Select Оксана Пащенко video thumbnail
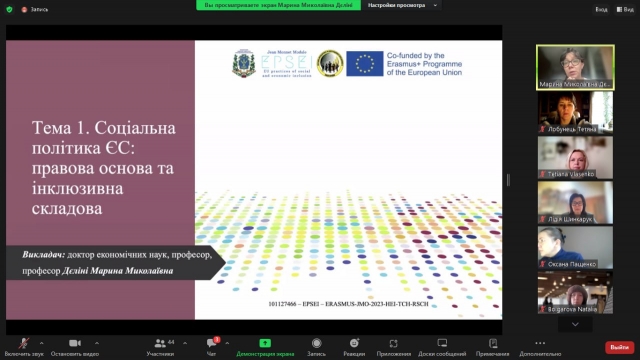The width and height of the screenshot is (640, 360). [x=575, y=248]
